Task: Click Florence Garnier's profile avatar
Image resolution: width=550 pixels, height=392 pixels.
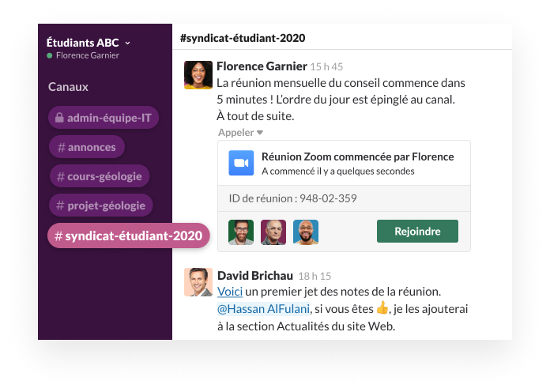Action: [198, 74]
